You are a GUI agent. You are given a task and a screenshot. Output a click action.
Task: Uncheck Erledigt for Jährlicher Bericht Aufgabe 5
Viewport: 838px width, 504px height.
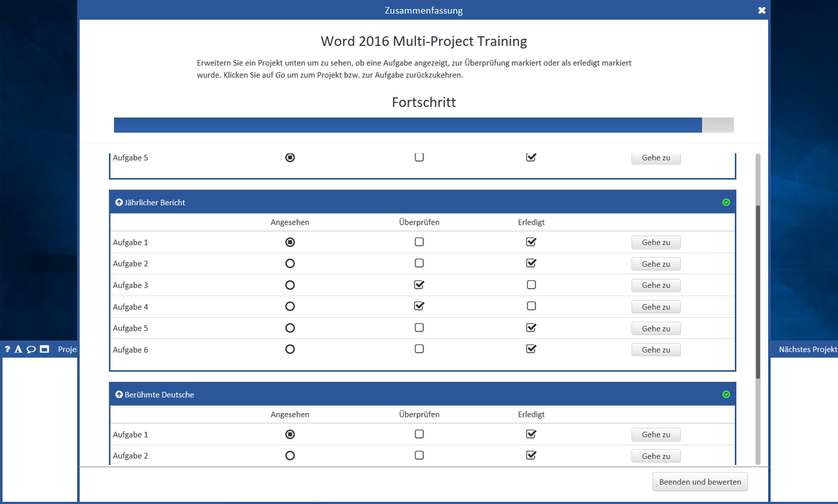[x=531, y=328]
